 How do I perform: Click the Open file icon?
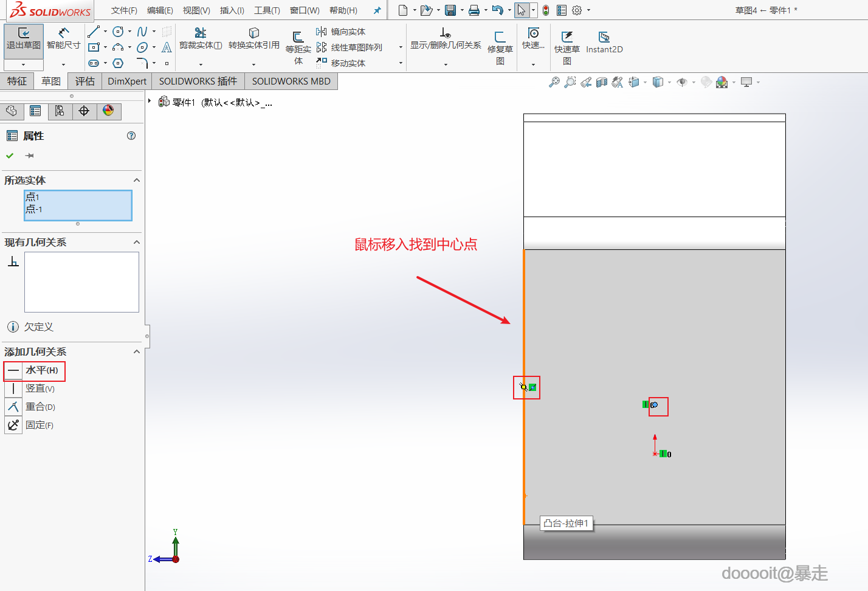click(x=426, y=10)
